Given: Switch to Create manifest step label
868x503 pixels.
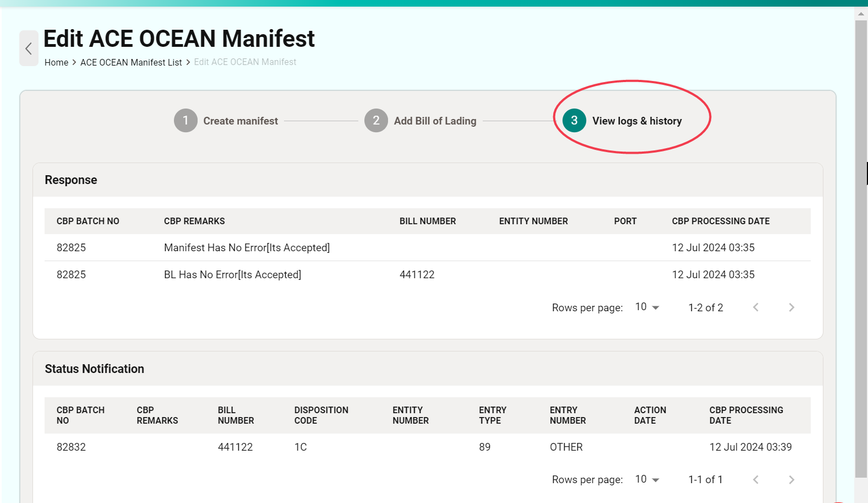Looking at the screenshot, I should click(x=241, y=121).
